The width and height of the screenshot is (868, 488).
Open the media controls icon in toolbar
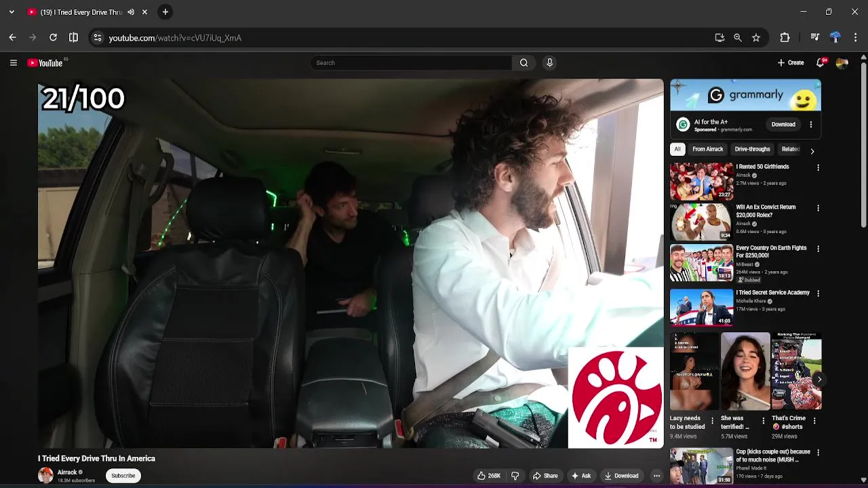[815, 38]
